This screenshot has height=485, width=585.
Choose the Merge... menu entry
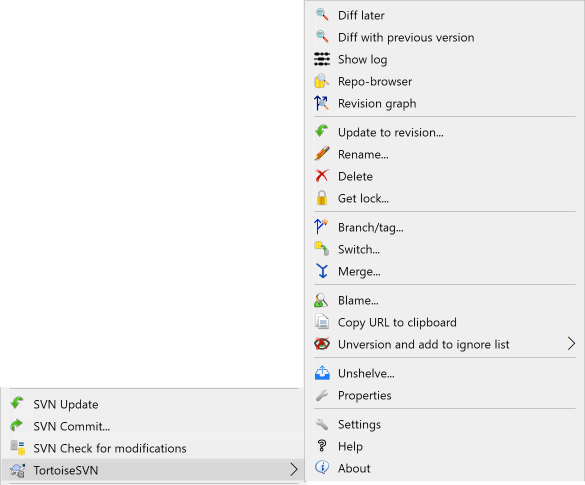coord(445,271)
